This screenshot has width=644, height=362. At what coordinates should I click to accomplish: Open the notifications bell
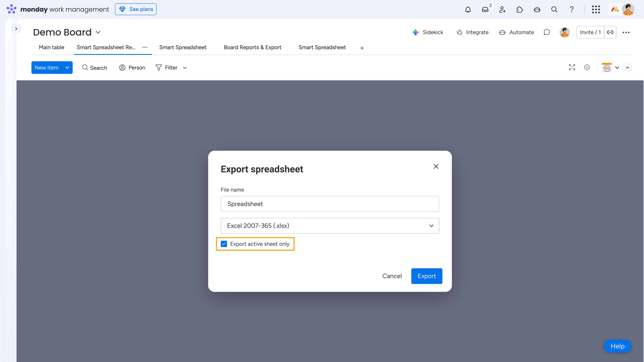[x=468, y=9]
